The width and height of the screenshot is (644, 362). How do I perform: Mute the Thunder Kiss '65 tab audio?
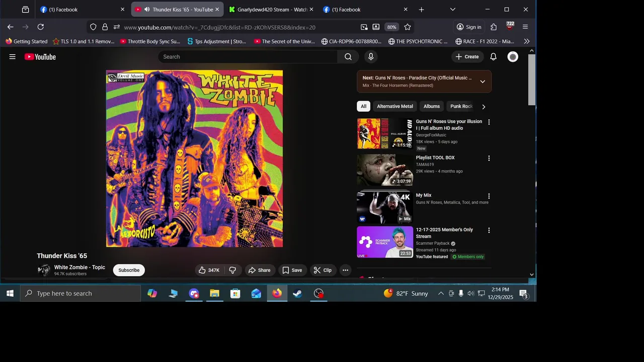click(146, 10)
